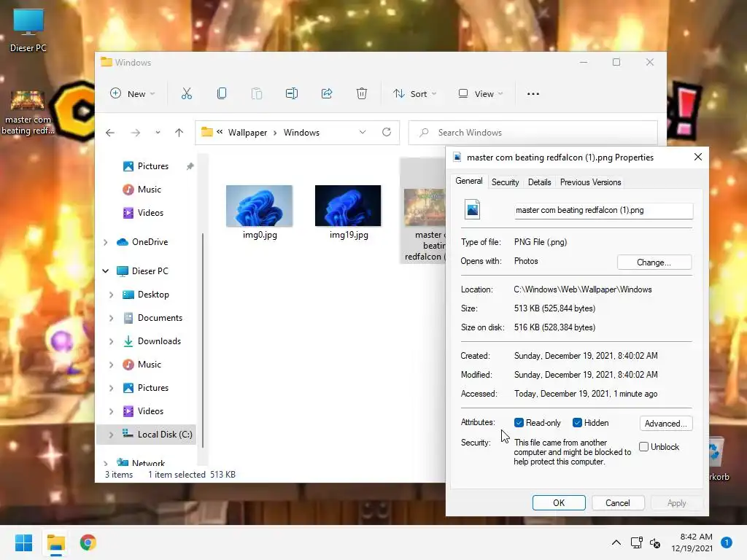Close the Properties dialog with X
Screen dimensions: 747x560
coord(698,157)
